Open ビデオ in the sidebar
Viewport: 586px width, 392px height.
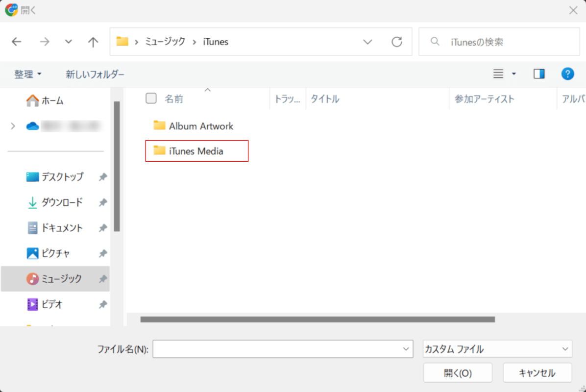click(45, 304)
